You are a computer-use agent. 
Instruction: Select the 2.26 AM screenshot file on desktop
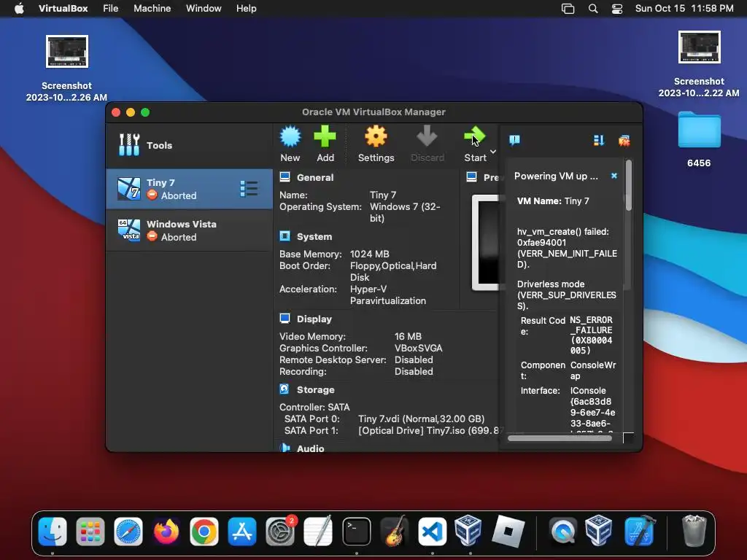coord(66,51)
